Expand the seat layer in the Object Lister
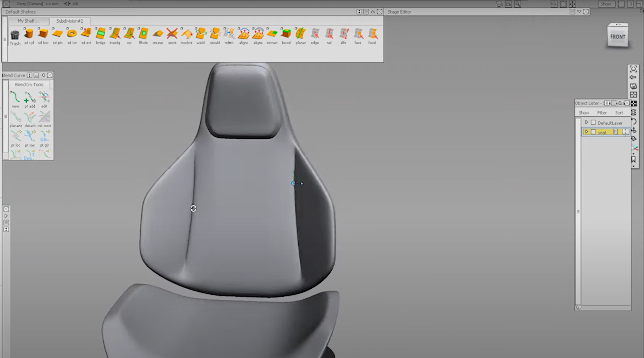644x358 pixels. click(x=587, y=132)
